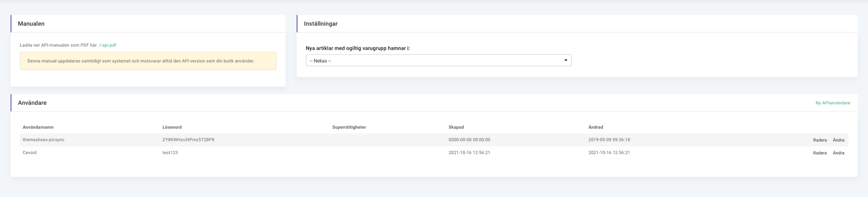
Task: Click the Lösenord column header
Action: pyautogui.click(x=172, y=127)
